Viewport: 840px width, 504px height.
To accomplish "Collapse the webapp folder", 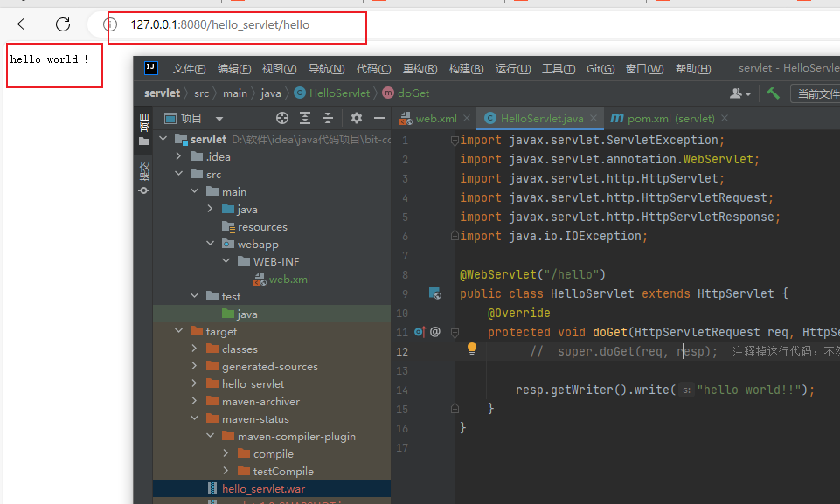I will 210,244.
